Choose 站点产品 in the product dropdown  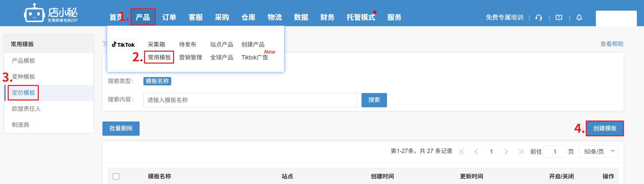(x=222, y=44)
